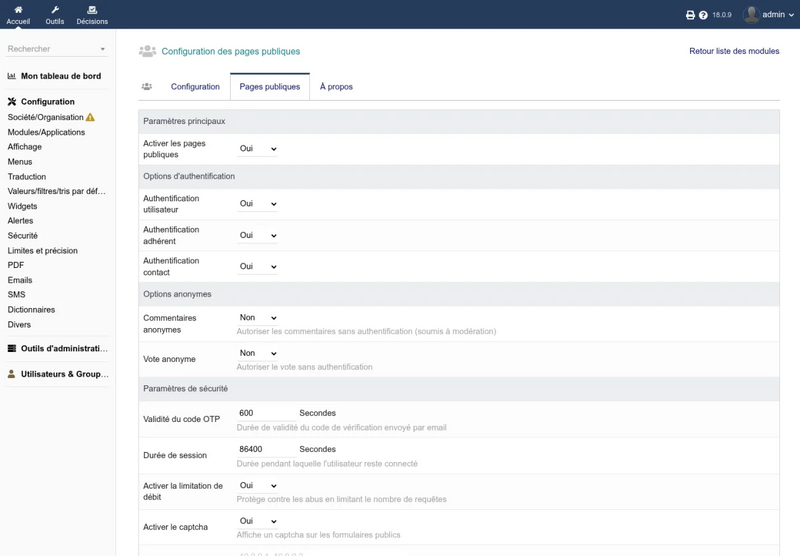This screenshot has width=800, height=556.
Task: Open the Menus sidebar link
Action: pos(20,162)
